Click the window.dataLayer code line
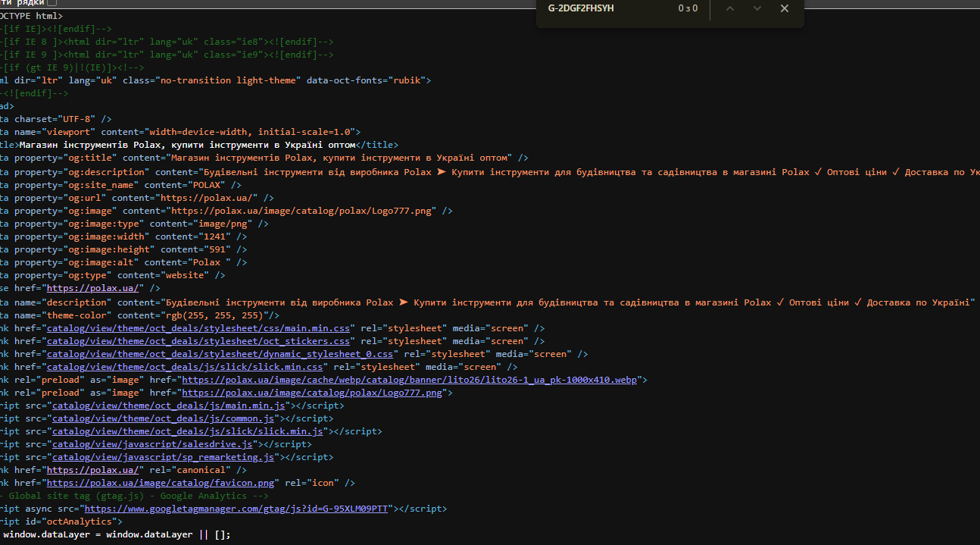Image resolution: width=980 pixels, height=545 pixels. tap(117, 534)
